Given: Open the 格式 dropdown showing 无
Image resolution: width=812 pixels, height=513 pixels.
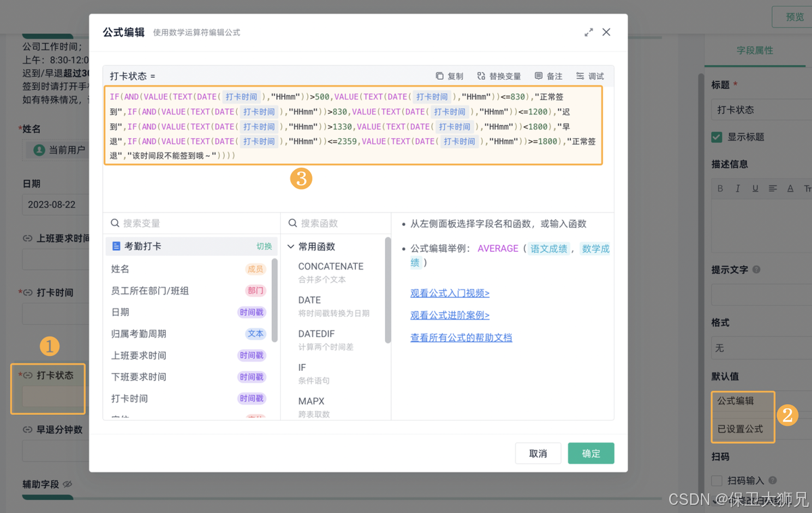Looking at the screenshot, I should [x=761, y=348].
